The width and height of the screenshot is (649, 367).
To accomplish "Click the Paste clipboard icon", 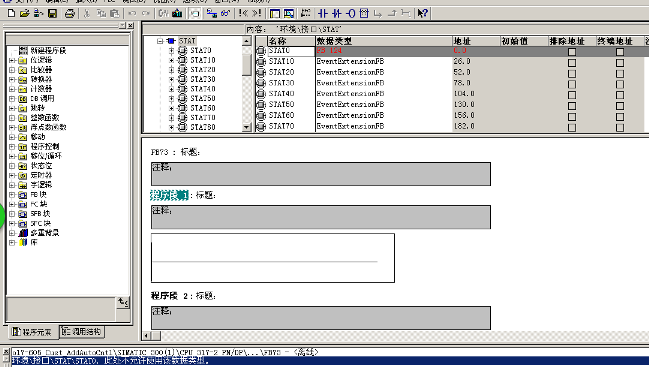I will [x=115, y=14].
